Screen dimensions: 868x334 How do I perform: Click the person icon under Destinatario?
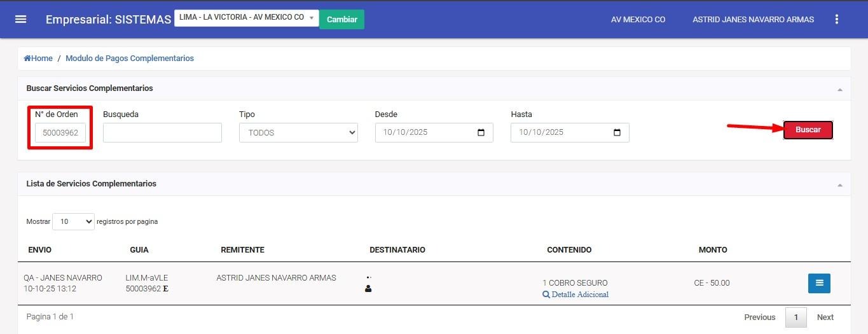tap(368, 289)
